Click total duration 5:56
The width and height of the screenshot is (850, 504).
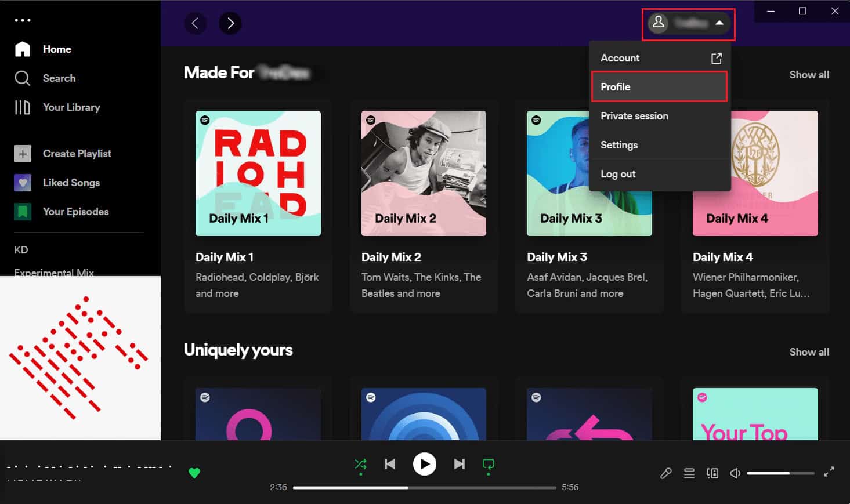click(570, 487)
